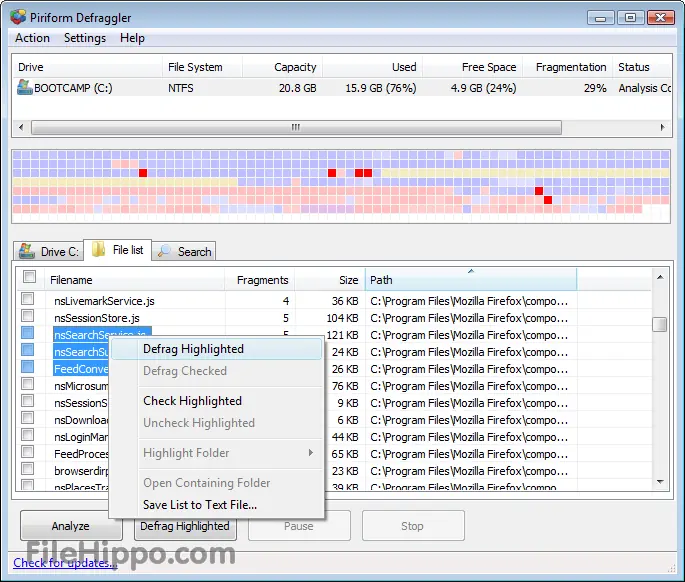Toggle the select-all checkbox in Filename header
Screen dimensions: 685x582
coord(30,277)
